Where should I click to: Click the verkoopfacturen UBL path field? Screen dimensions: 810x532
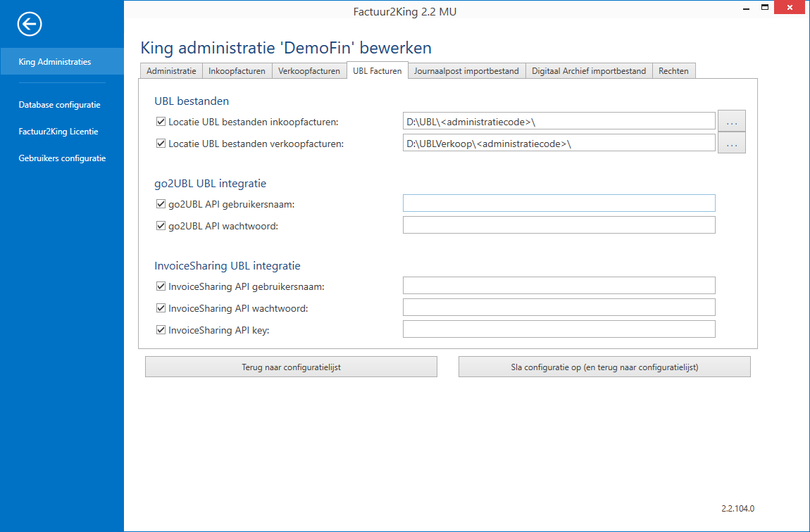[559, 144]
